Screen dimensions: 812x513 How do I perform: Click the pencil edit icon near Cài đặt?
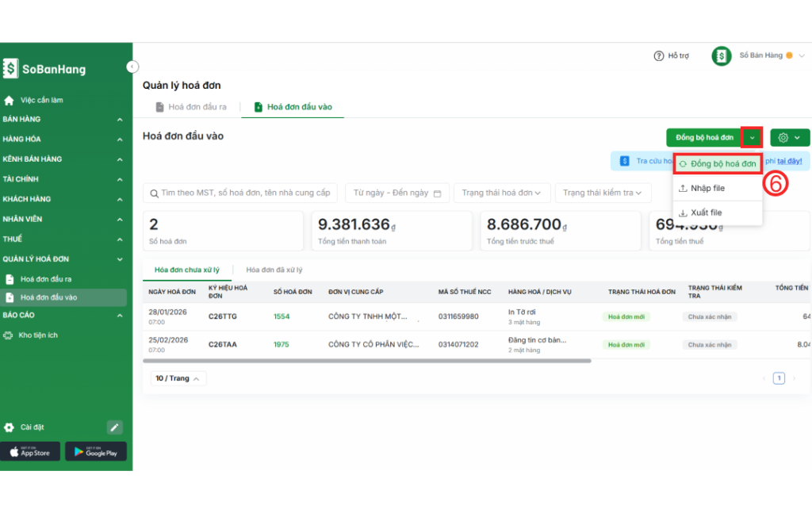[115, 427]
